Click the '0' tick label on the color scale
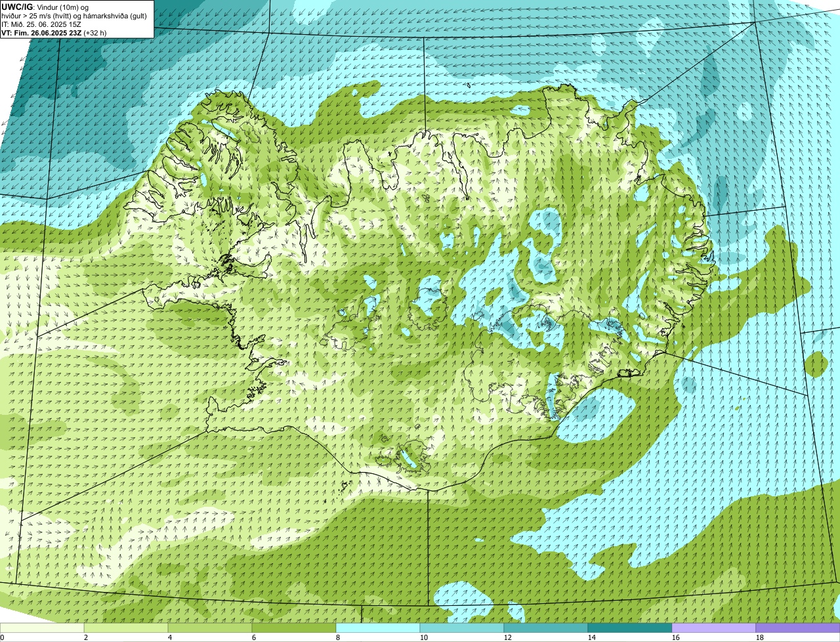This screenshot has width=840, height=642. click(2, 637)
